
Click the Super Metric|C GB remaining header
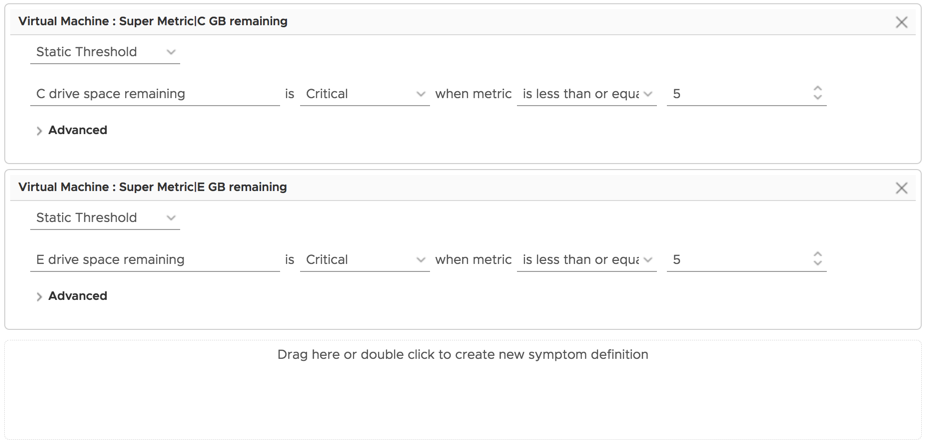tap(153, 21)
